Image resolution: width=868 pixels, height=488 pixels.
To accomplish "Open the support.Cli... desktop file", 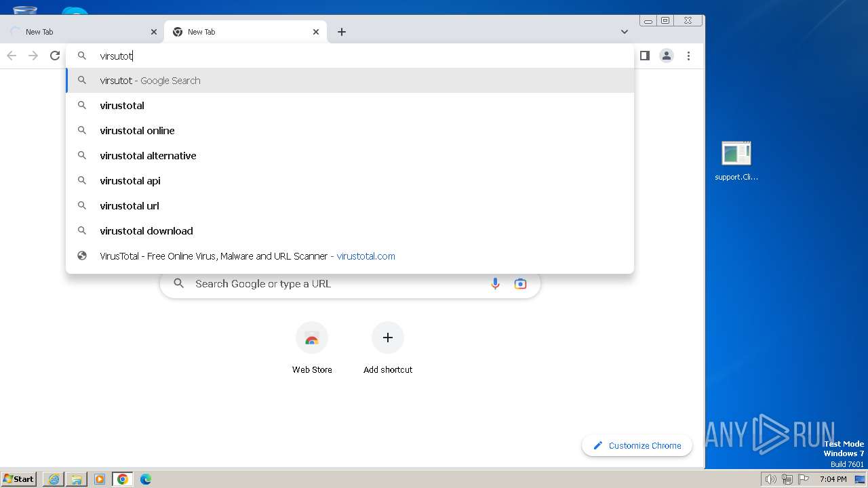I will [x=736, y=161].
